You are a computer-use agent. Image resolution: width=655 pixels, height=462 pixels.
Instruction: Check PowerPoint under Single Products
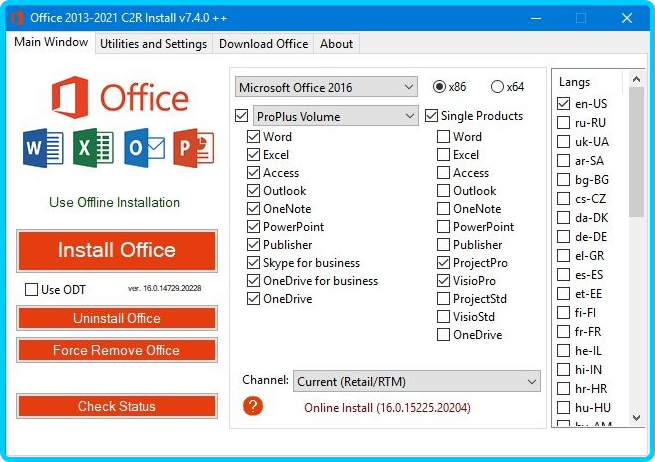click(x=443, y=226)
